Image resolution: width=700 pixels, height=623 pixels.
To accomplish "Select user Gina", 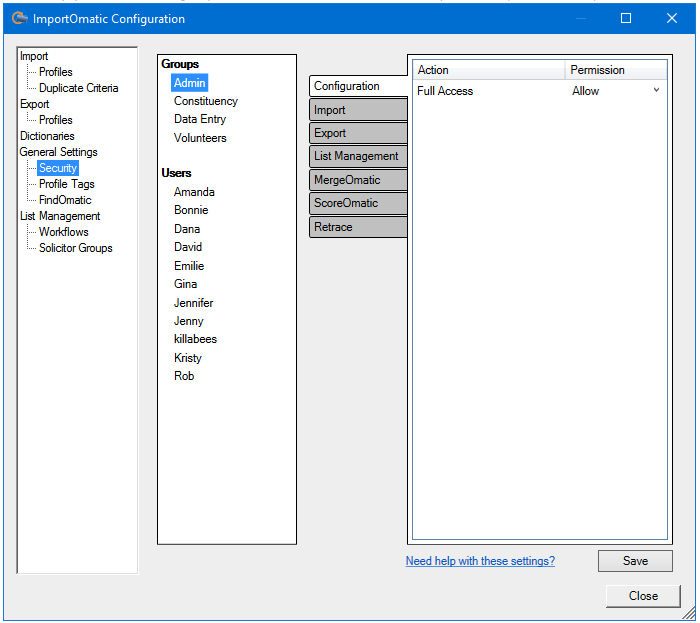I will [x=185, y=284].
